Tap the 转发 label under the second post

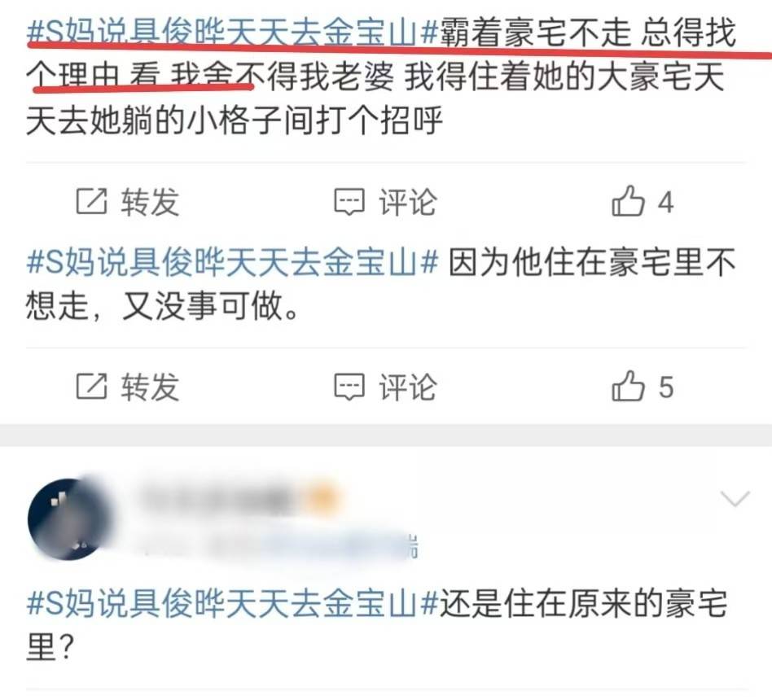(x=150, y=387)
